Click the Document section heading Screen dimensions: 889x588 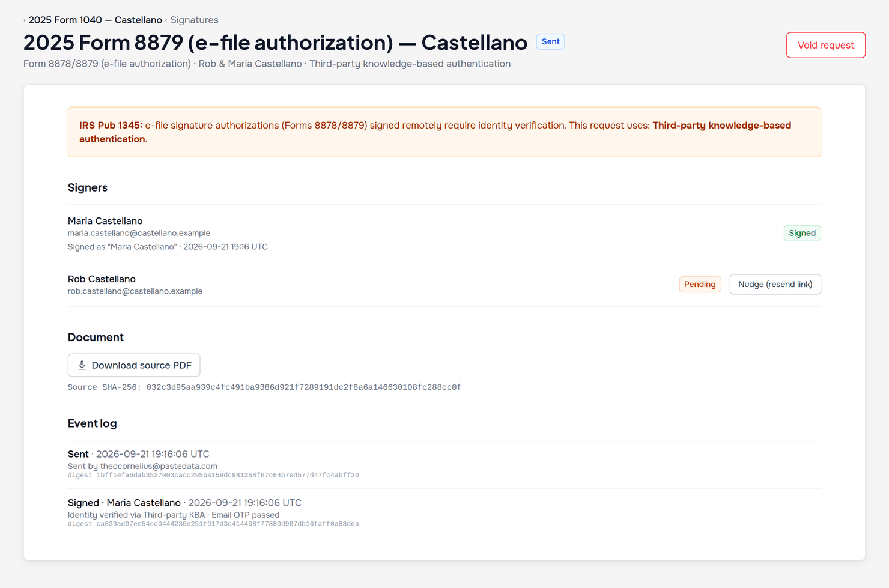(96, 338)
